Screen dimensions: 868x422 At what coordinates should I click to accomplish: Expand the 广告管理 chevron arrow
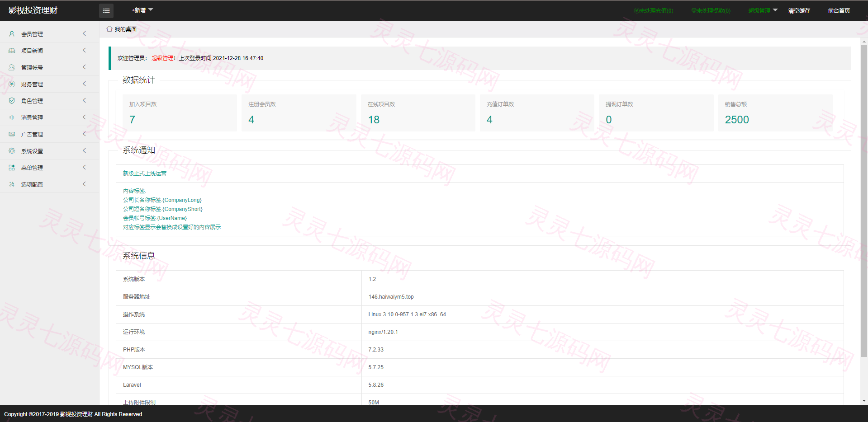pos(84,134)
